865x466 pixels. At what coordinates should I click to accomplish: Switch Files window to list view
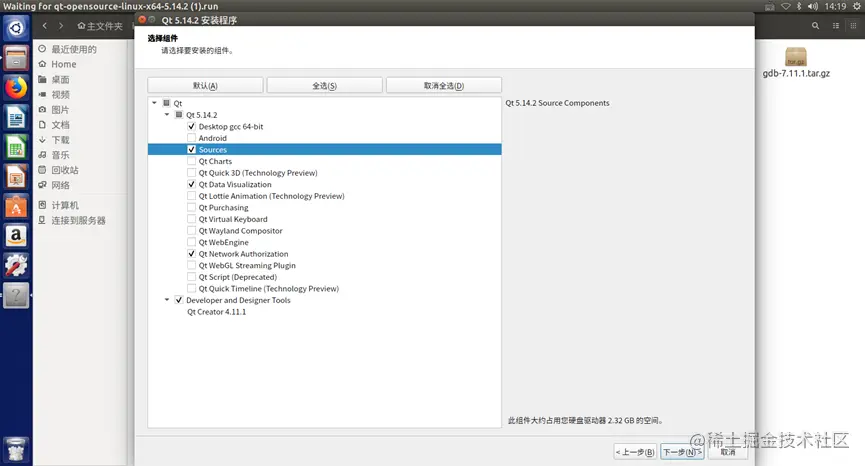point(836,25)
